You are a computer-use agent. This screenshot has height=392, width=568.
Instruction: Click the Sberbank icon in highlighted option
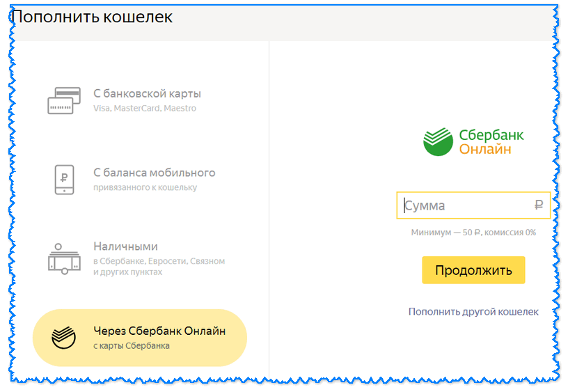click(x=63, y=338)
